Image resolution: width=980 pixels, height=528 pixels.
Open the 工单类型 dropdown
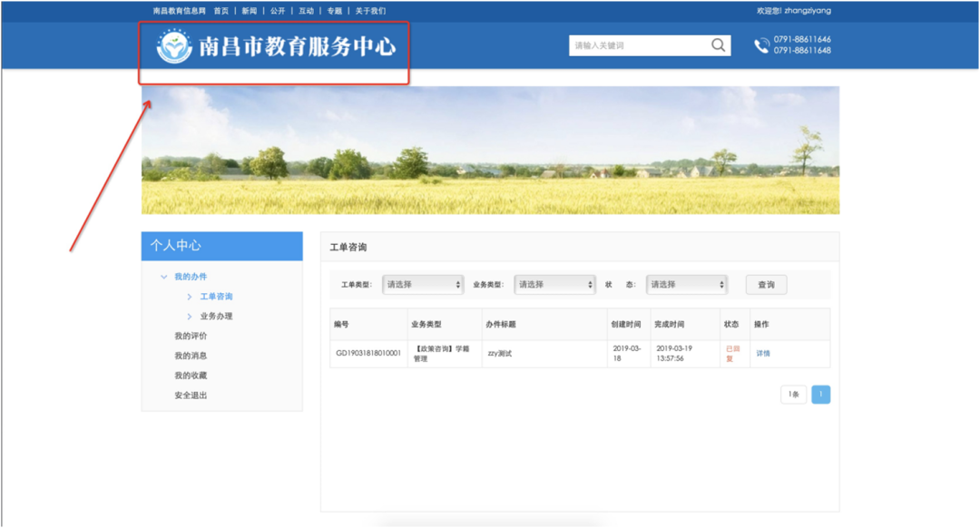coord(422,284)
